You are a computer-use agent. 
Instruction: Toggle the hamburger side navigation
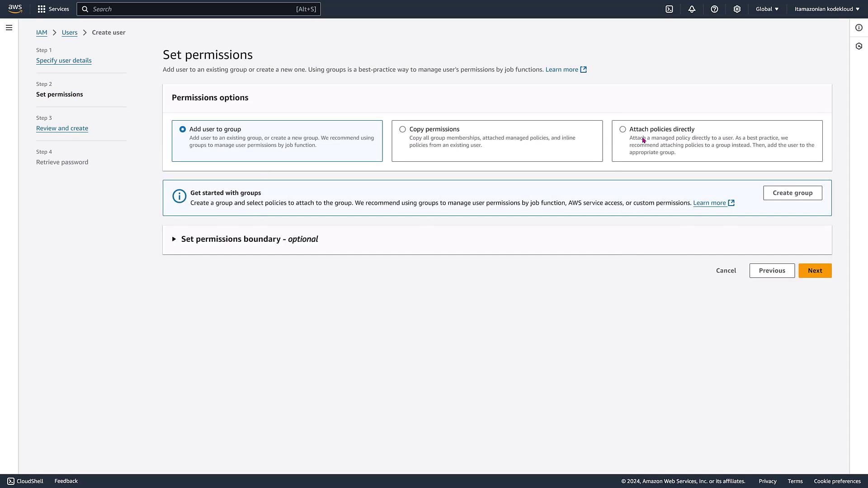9,28
